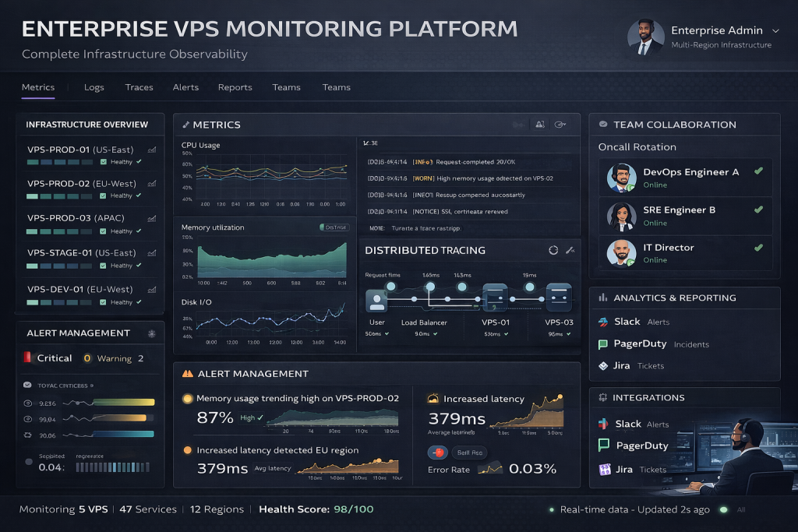
Task: Toggle eye visibility for the 99.04 metric
Action: [28, 420]
